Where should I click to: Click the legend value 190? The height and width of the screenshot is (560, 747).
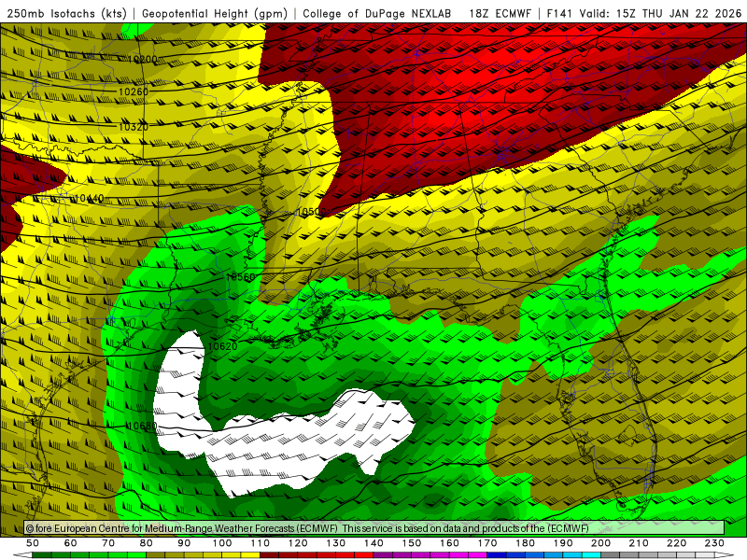coord(563,543)
